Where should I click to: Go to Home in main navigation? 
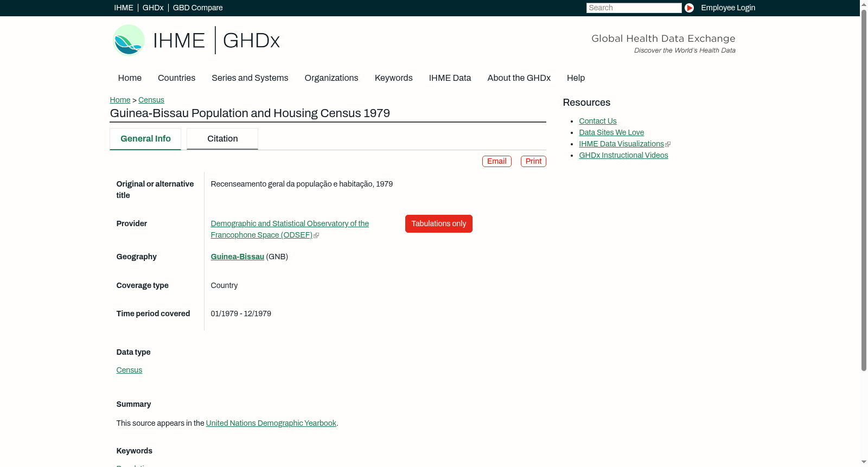[130, 78]
